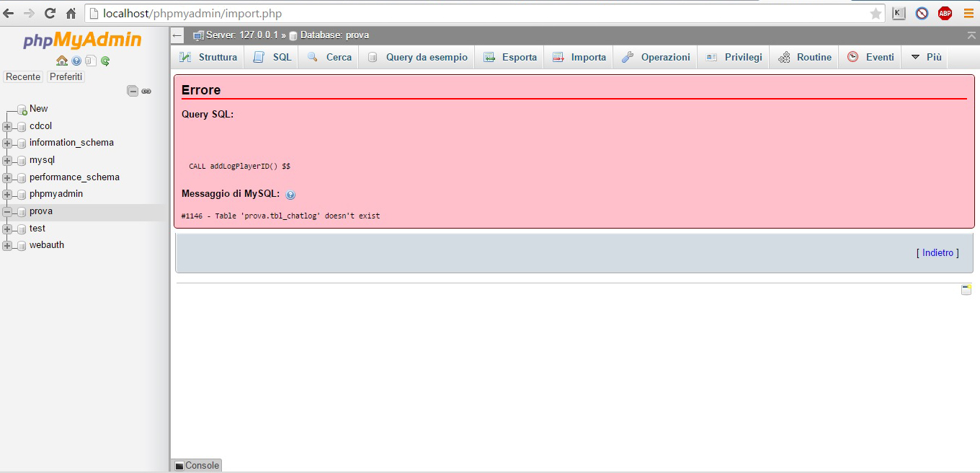
Task: Open the sticky note icon below error panel
Action: (x=966, y=290)
